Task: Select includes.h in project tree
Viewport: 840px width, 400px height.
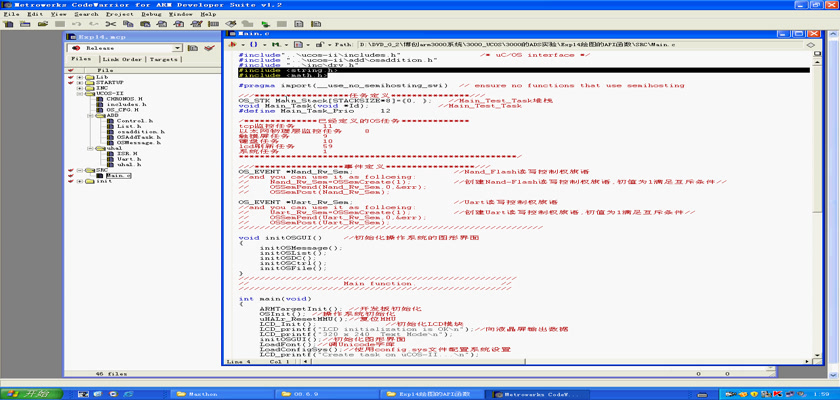Action: pyautogui.click(x=126, y=104)
